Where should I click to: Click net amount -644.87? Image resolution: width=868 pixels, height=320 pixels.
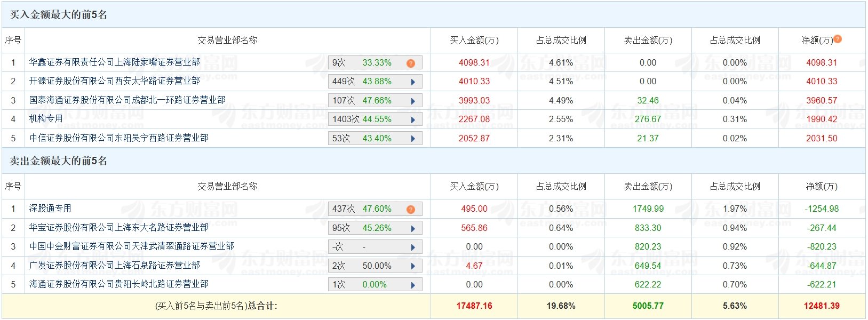822,266
